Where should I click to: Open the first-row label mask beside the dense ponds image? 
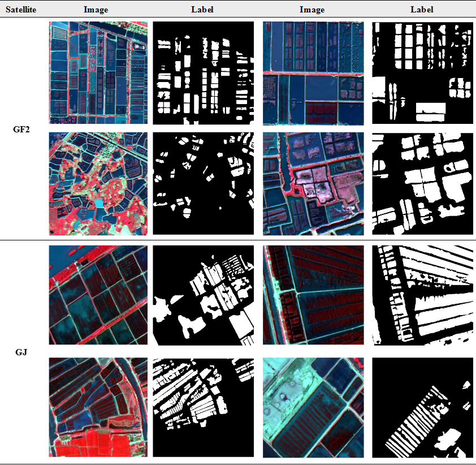point(204,73)
